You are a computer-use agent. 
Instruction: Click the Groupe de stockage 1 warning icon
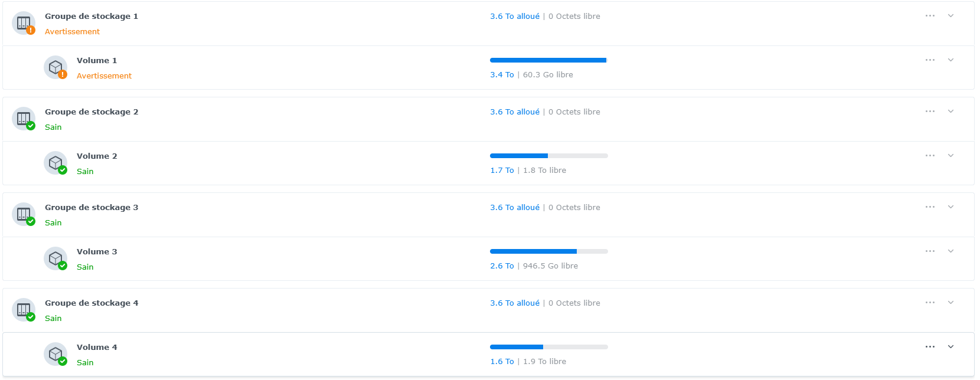pyautogui.click(x=31, y=30)
